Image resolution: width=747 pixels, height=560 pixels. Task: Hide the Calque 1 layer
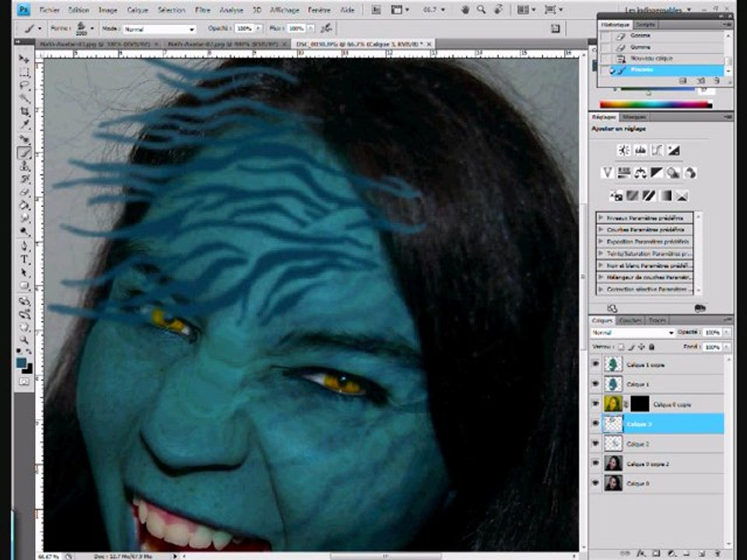tap(595, 383)
